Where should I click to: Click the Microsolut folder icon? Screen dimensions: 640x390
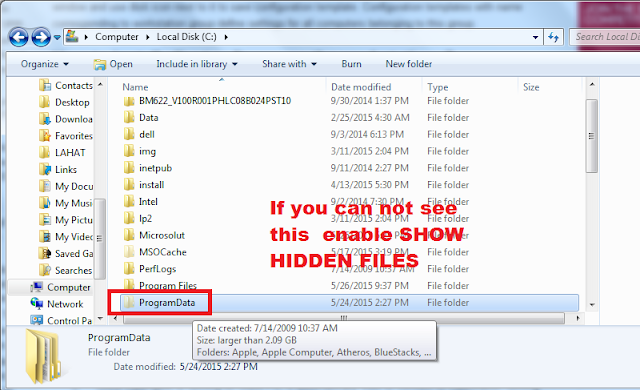129,235
